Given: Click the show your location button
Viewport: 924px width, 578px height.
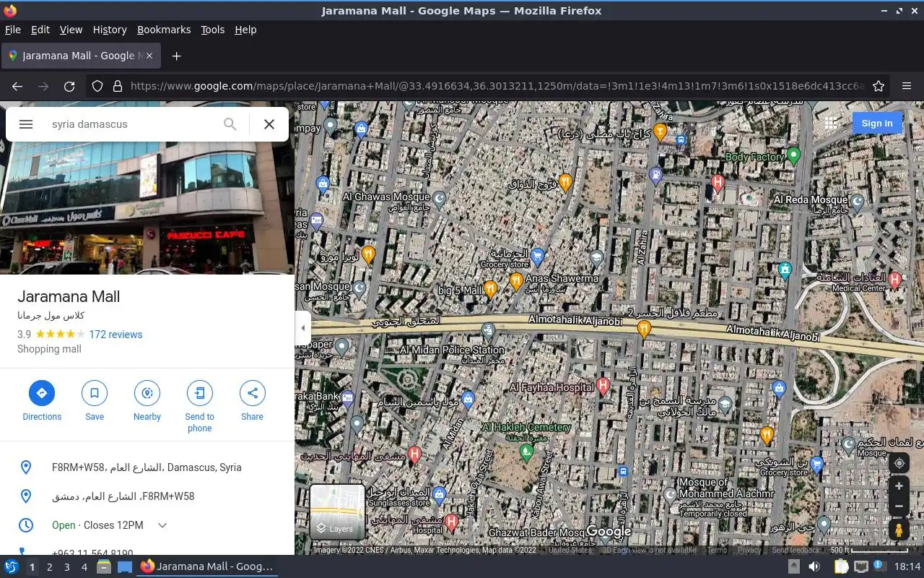Looking at the screenshot, I should tap(899, 463).
